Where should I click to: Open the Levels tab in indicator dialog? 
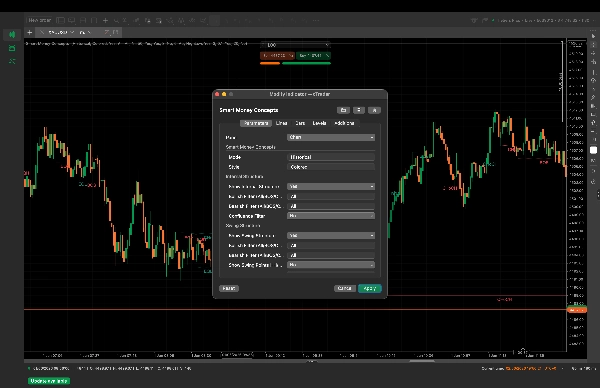[319, 123]
